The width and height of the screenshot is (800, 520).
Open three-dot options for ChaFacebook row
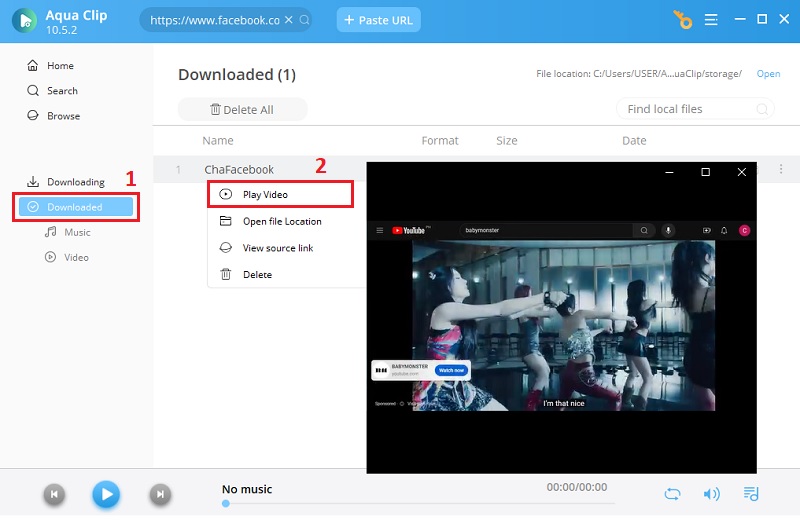click(x=781, y=169)
